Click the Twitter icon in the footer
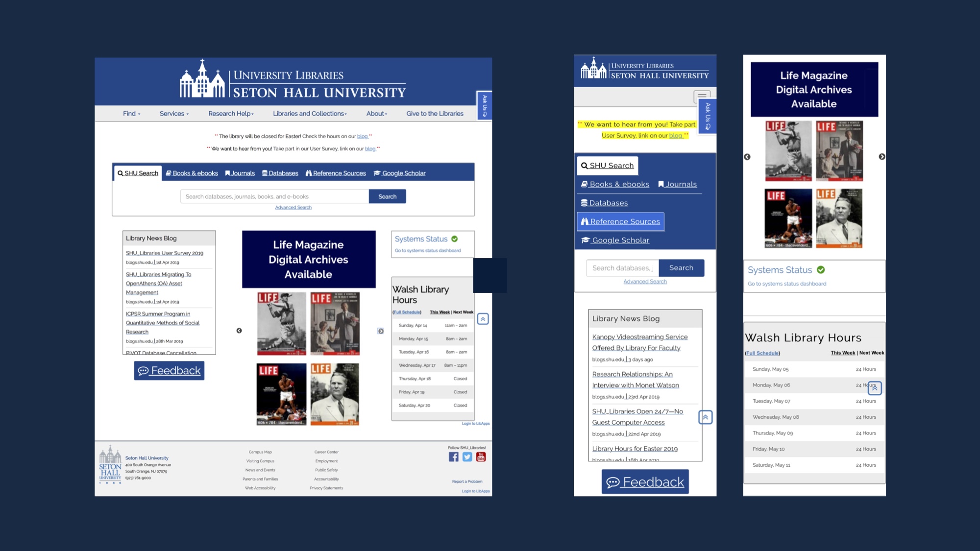Image resolution: width=980 pixels, height=551 pixels. click(x=467, y=457)
